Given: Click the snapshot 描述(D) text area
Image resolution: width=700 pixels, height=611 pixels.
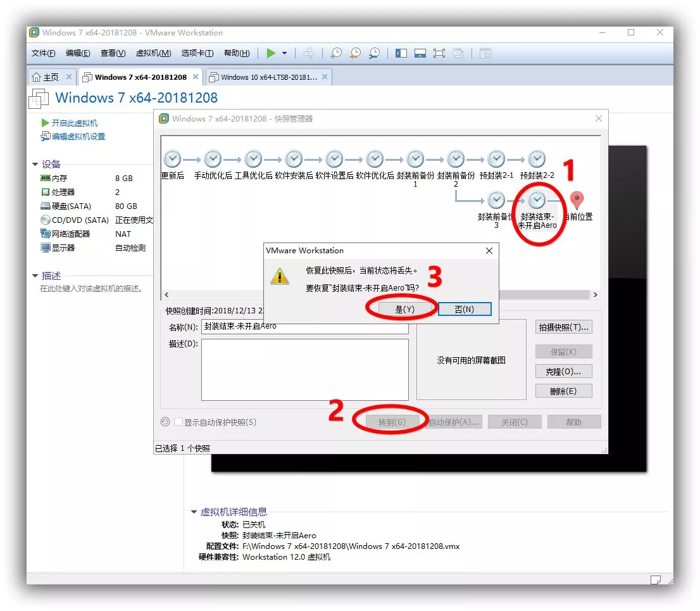Looking at the screenshot, I should (305, 369).
